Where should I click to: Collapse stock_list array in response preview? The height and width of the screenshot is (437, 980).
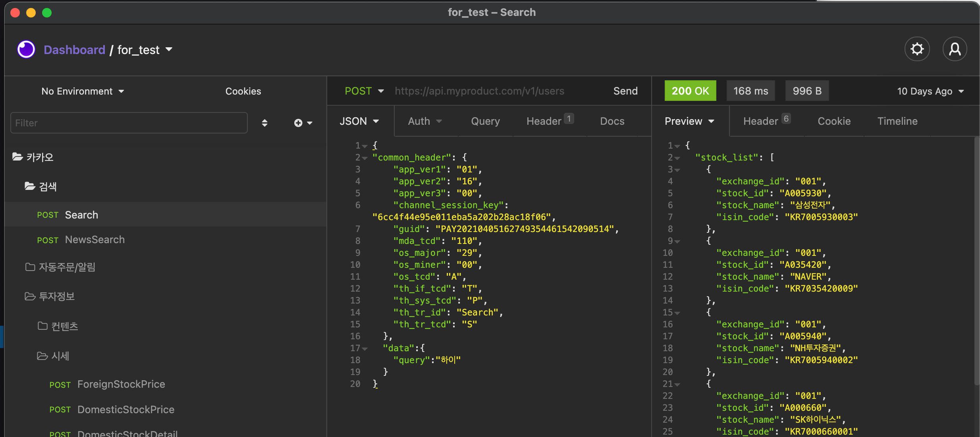[x=677, y=158]
